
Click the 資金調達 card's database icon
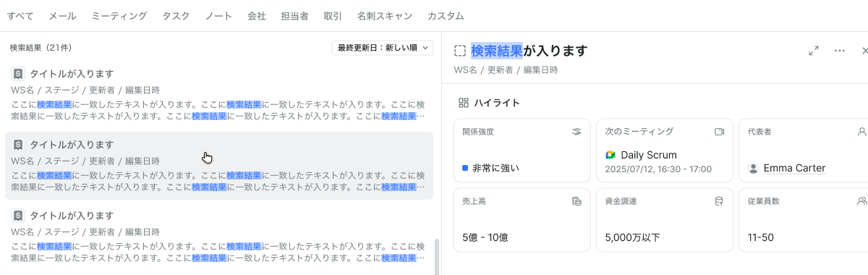719,201
